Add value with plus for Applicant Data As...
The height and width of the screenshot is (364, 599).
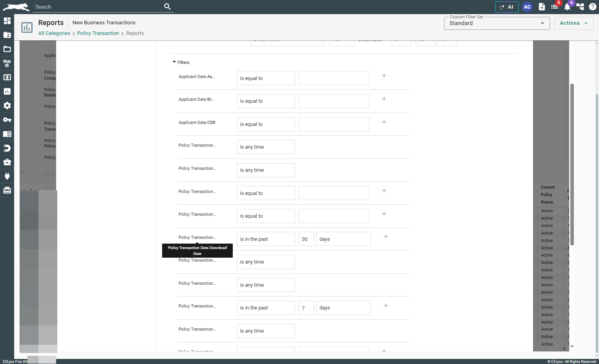click(x=384, y=76)
